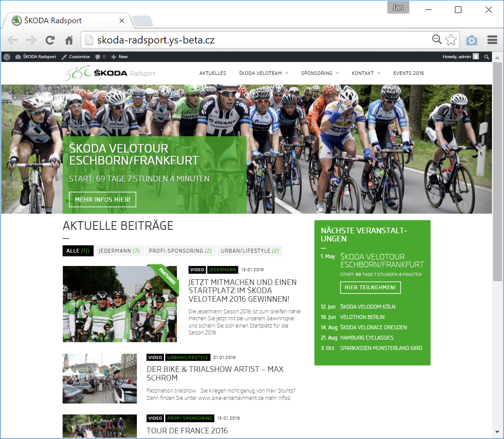This screenshot has width=504, height=439.
Task: Click the scrollbar up arrow
Action: point(498,58)
